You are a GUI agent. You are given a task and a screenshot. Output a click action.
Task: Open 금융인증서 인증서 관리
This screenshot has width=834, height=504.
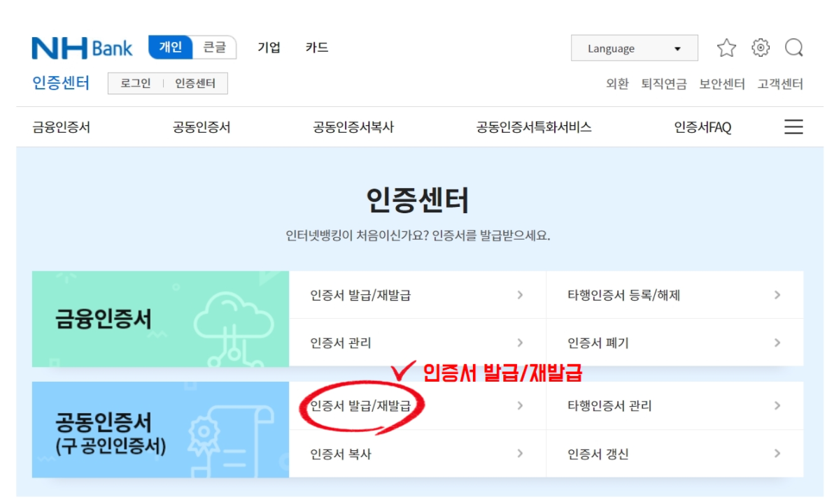418,343
